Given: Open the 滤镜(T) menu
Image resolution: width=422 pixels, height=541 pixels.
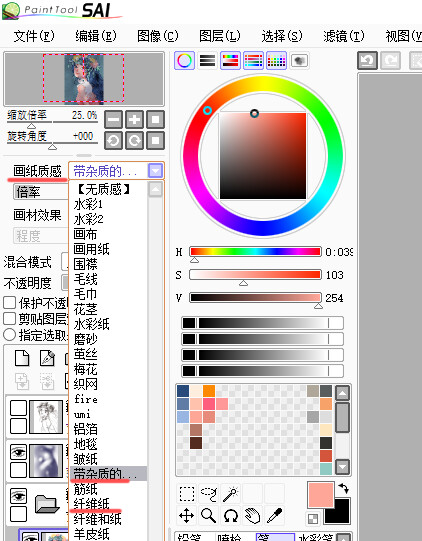Looking at the screenshot, I should tap(344, 36).
